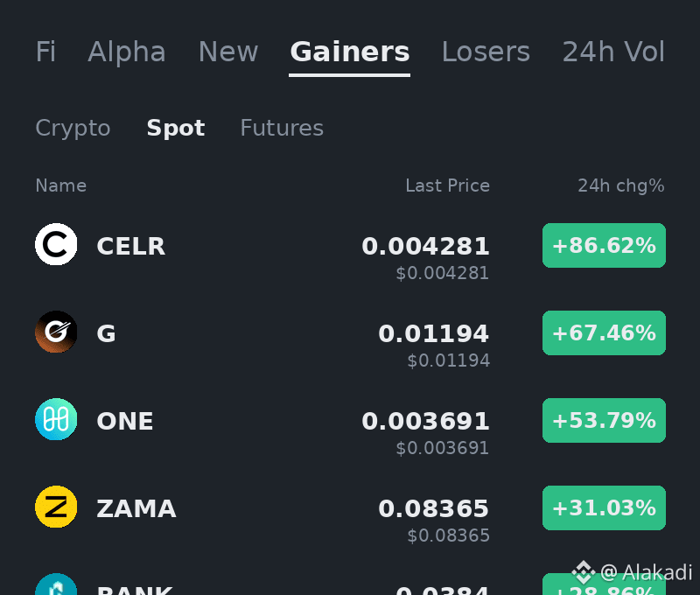Image resolution: width=700 pixels, height=595 pixels.
Task: Switch to the Futures sub-tab
Action: pyautogui.click(x=282, y=128)
